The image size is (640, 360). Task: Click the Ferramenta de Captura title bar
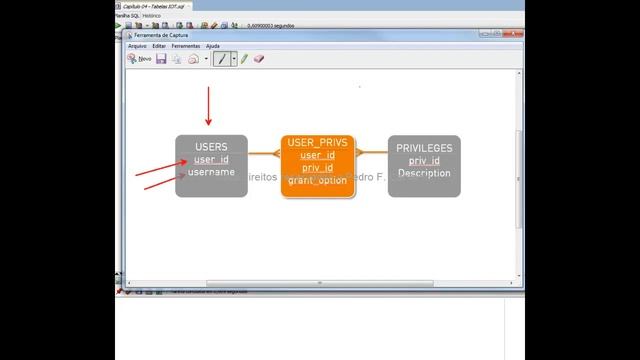tap(302, 35)
